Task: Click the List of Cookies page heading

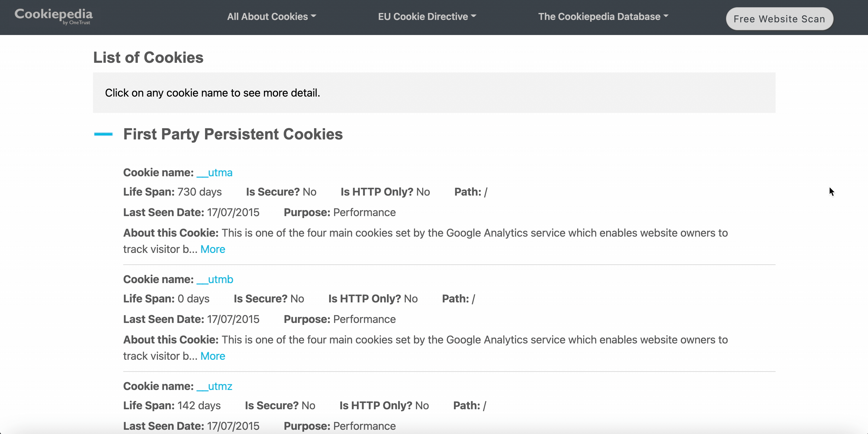Action: pyautogui.click(x=148, y=58)
